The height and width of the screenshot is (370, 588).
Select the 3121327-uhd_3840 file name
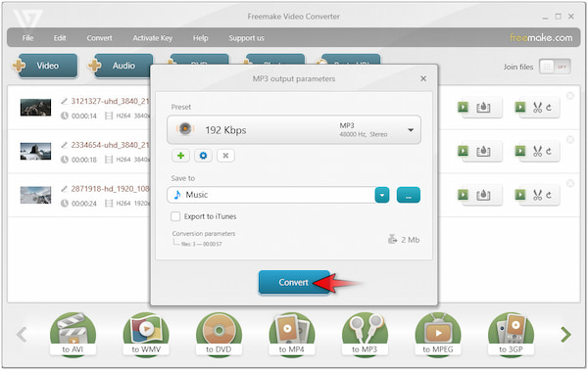(x=110, y=101)
